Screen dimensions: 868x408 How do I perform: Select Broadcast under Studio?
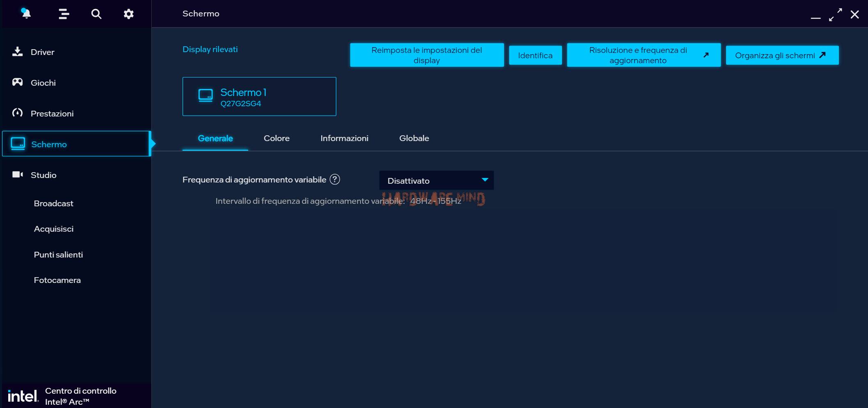pos(53,203)
